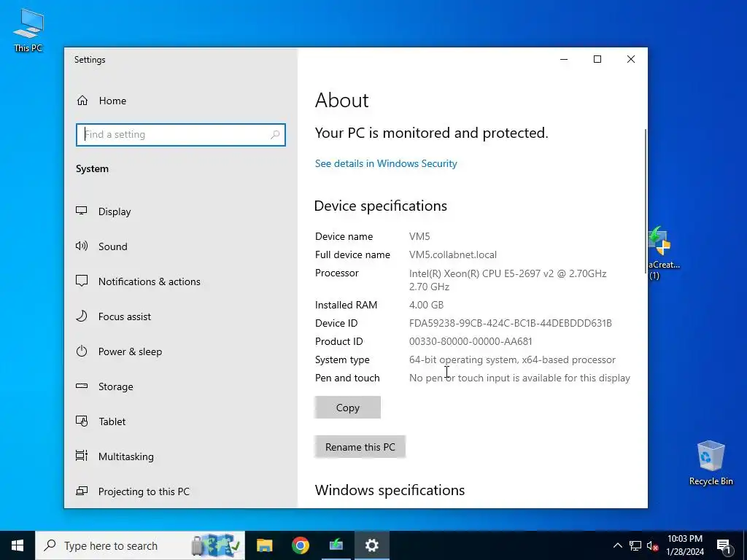Click the Power & sleep icon

tap(82, 351)
